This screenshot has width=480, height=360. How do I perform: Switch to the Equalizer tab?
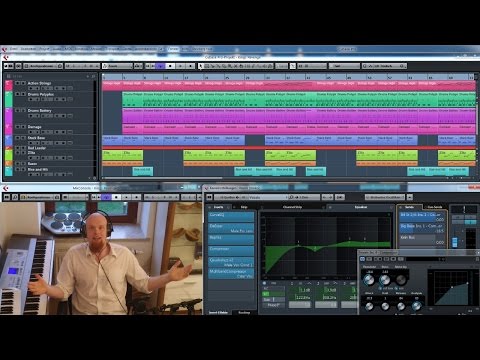361,207
